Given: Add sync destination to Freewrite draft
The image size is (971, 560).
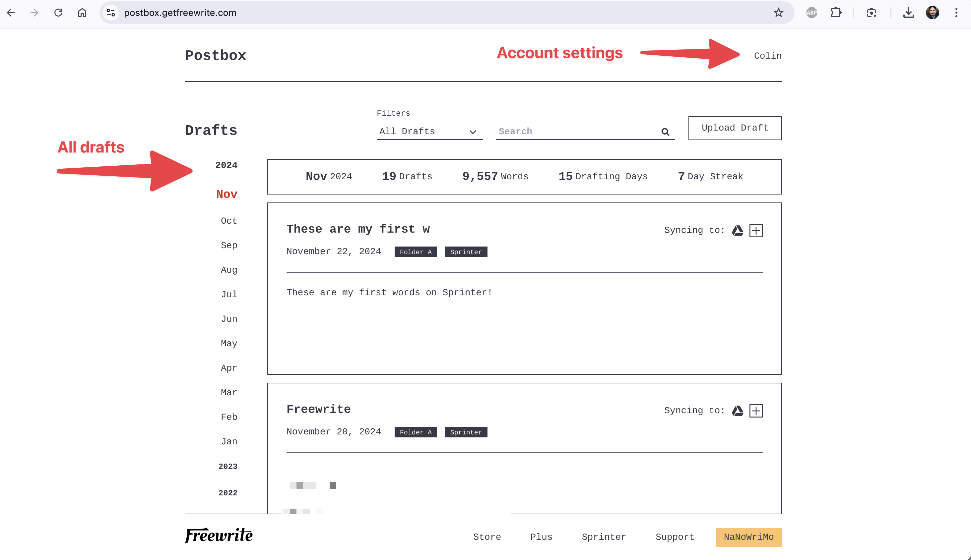Looking at the screenshot, I should 756,411.
